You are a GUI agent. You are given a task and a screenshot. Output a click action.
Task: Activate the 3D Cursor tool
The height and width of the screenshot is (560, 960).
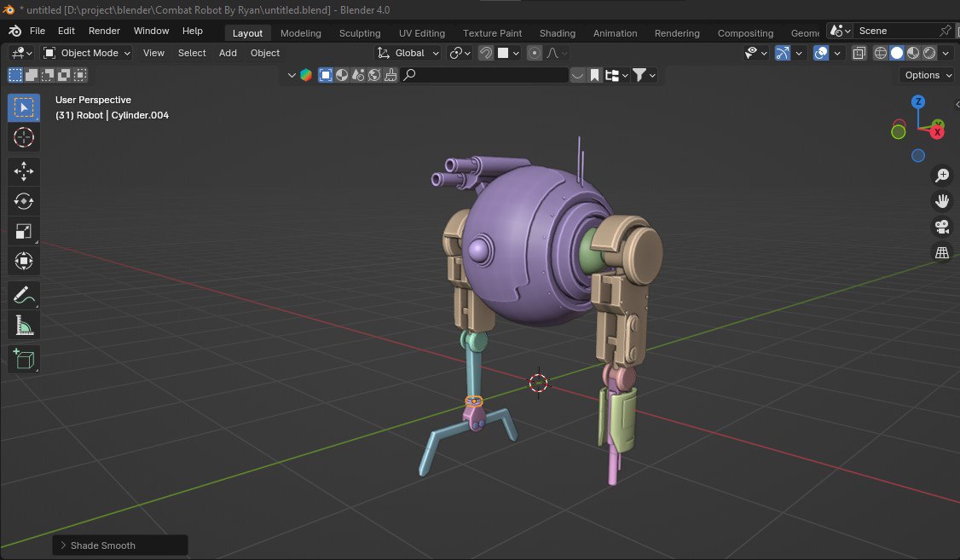tap(24, 138)
